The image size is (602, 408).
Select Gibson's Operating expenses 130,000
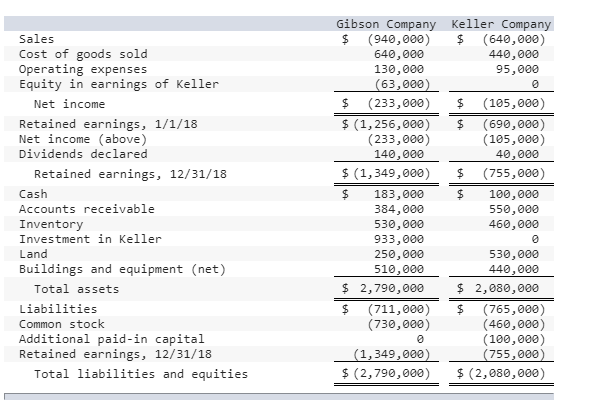click(x=399, y=69)
